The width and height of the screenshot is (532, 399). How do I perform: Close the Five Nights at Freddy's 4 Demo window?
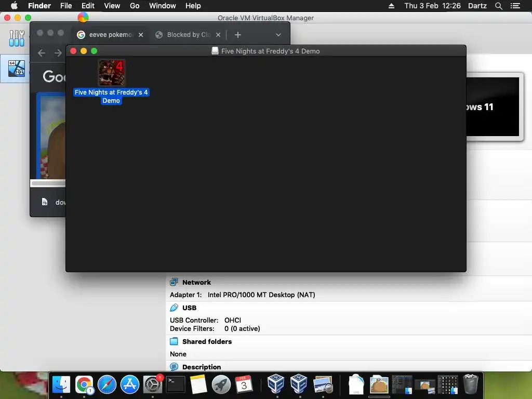tap(73, 51)
